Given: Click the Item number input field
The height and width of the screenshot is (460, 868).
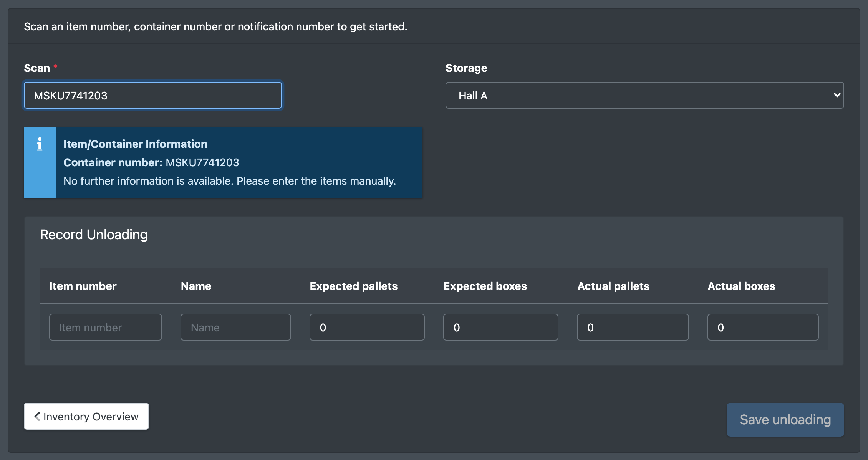Looking at the screenshot, I should pos(106,327).
